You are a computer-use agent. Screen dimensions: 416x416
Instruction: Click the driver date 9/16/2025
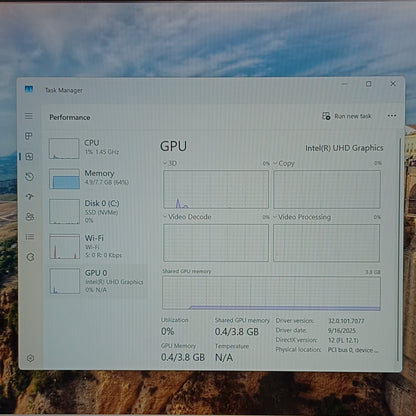point(342,331)
